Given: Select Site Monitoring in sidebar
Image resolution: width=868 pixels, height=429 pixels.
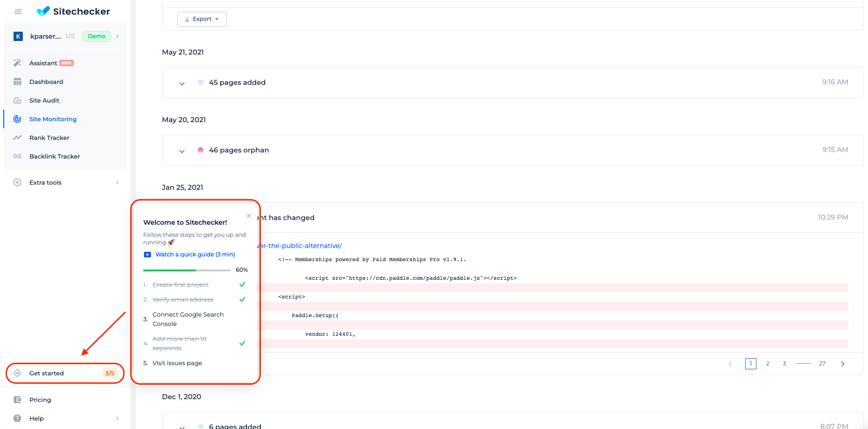Looking at the screenshot, I should point(53,119).
